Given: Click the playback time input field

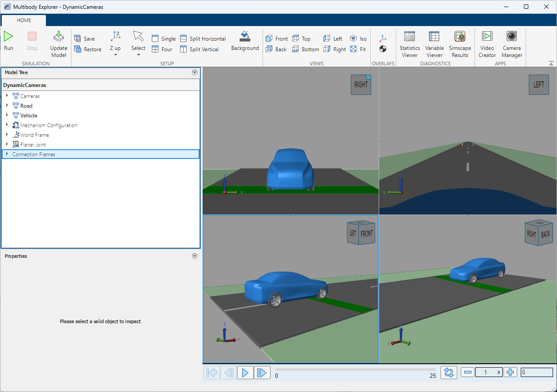Looking at the screenshot, I should pos(536,373).
